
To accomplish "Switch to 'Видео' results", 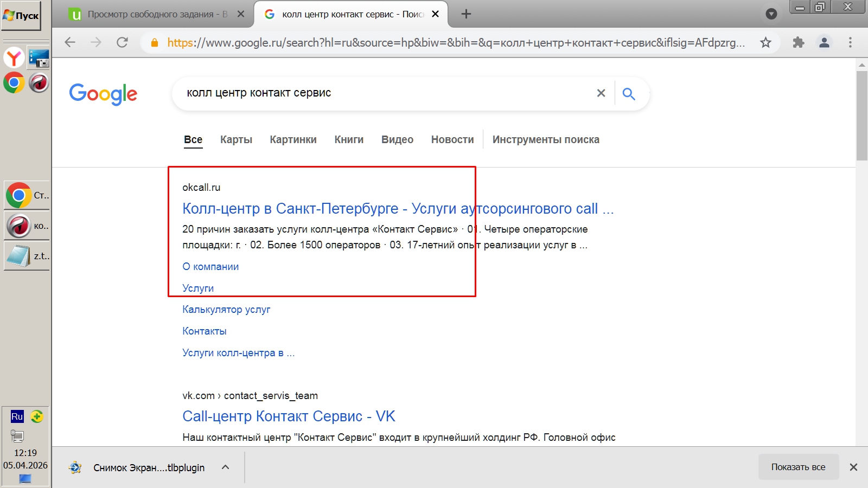I will (x=397, y=140).
